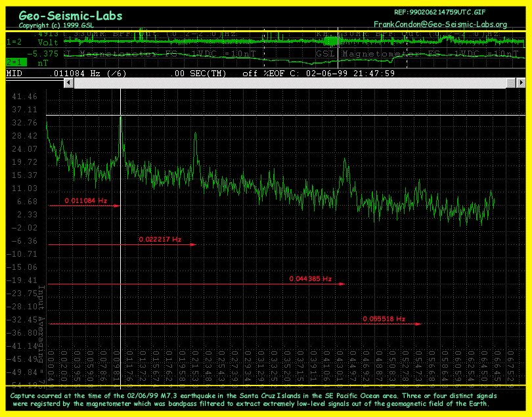
Task: Click the -6.36 y-axis value
Action: tap(24, 241)
